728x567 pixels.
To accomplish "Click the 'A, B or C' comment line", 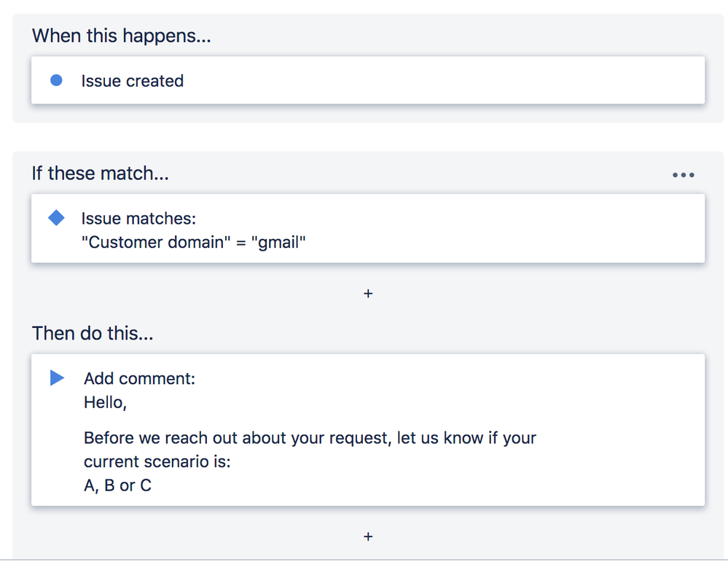I will (x=117, y=485).
